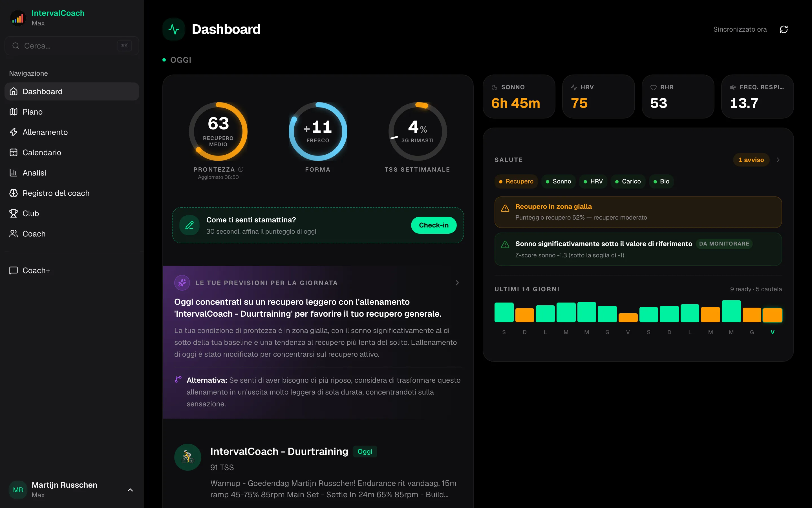Open the Sonno 6h 45m card
812x508 pixels.
click(519, 97)
